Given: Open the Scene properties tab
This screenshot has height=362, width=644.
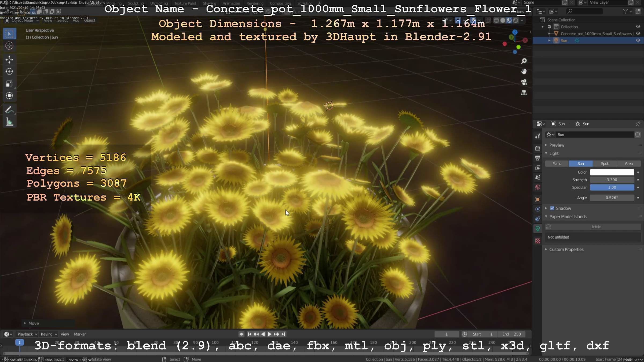Looking at the screenshot, I should (537, 178).
